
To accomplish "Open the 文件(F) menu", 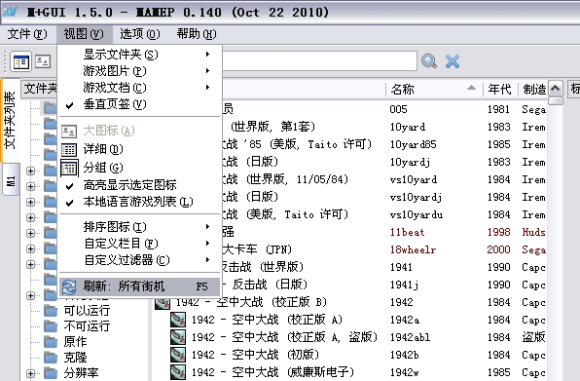I will (27, 34).
